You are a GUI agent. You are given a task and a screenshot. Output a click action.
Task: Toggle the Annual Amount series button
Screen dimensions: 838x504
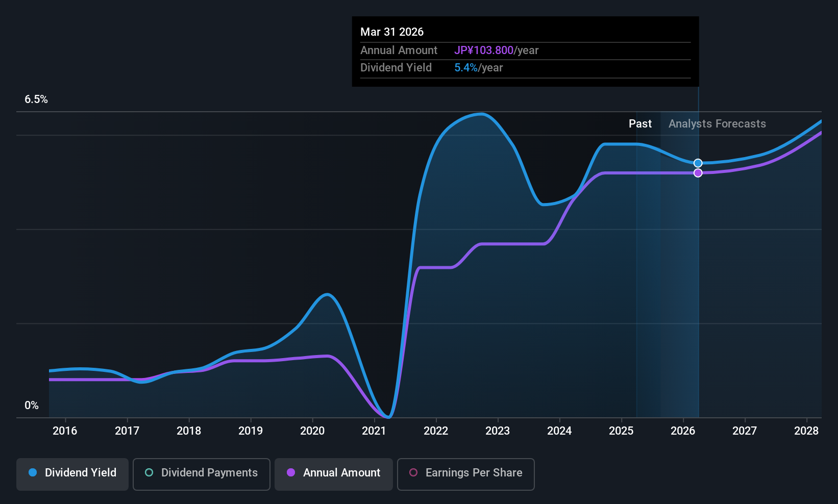pyautogui.click(x=333, y=474)
